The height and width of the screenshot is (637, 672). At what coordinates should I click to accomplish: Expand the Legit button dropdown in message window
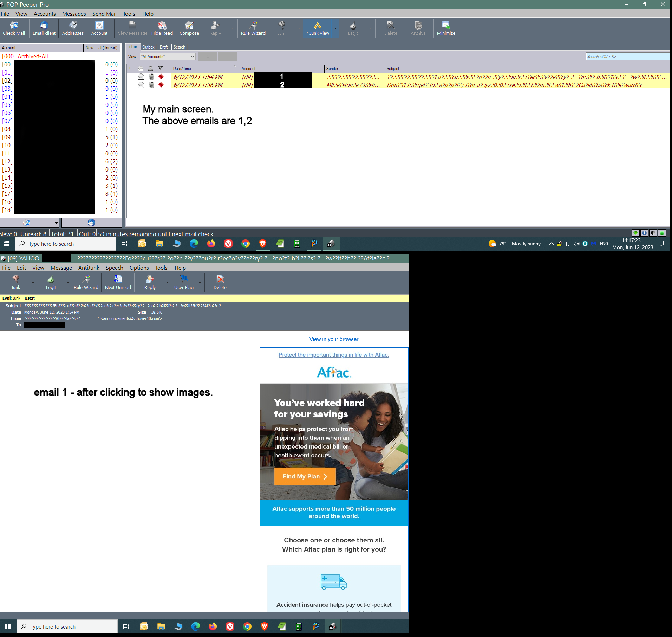click(x=68, y=283)
